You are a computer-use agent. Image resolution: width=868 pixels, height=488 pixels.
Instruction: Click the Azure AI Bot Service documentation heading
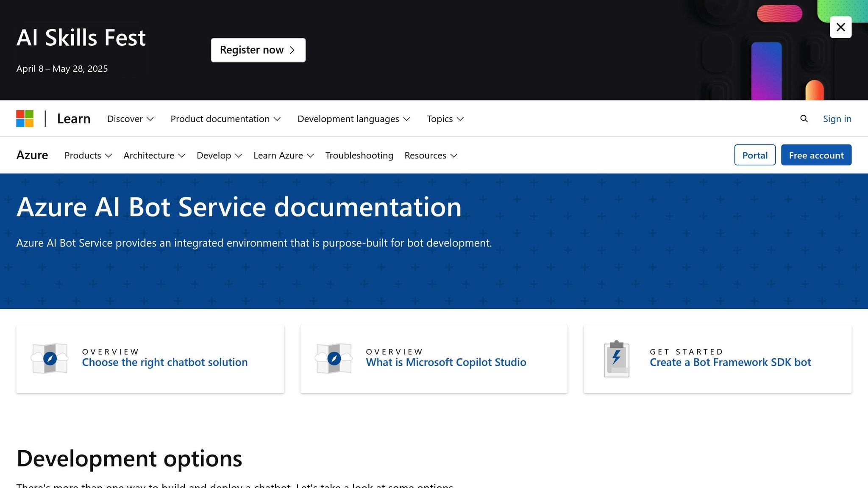click(239, 207)
